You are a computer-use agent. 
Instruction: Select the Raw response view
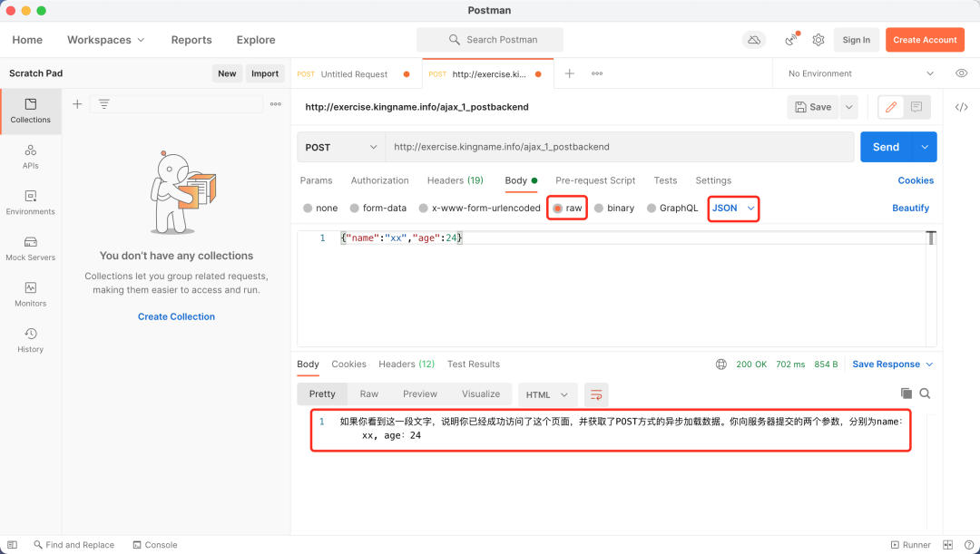pyautogui.click(x=368, y=394)
